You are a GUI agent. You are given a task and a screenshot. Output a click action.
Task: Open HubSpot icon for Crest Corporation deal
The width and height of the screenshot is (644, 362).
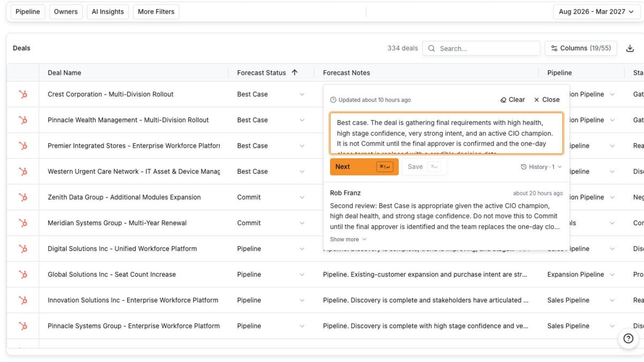[x=23, y=94]
